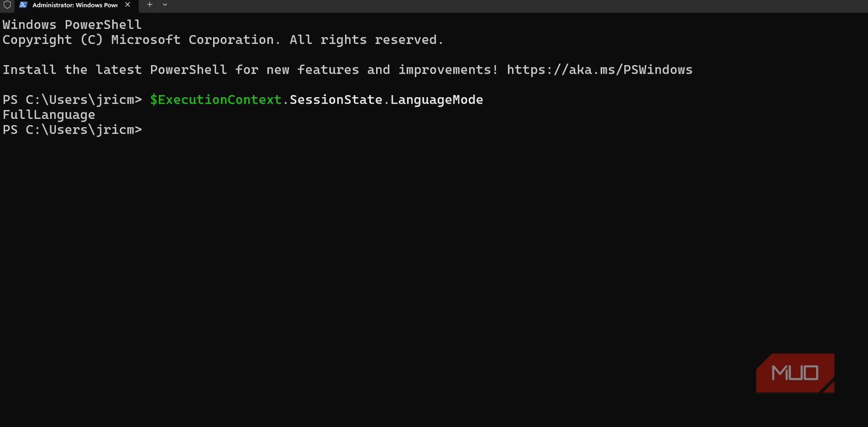
Task: Click the MUO watermark logo
Action: 795,373
